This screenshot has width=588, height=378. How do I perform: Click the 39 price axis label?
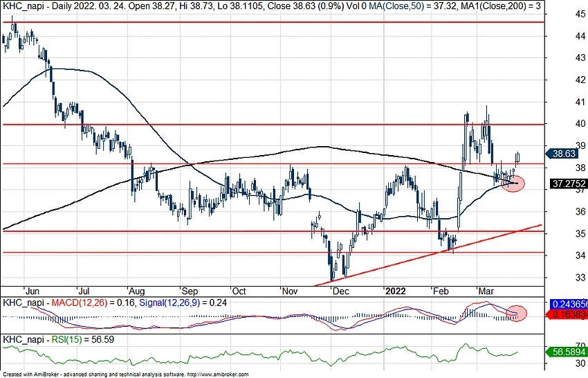click(580, 145)
